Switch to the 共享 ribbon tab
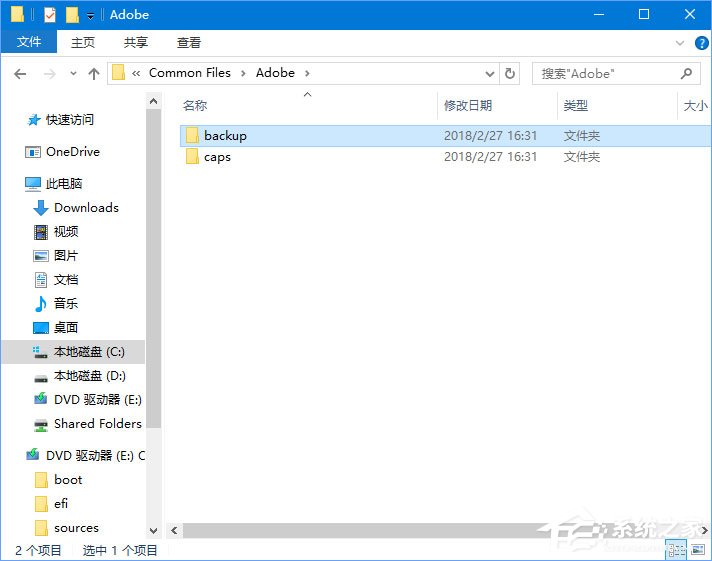Viewport: 712px width, 561px height. coord(136,42)
